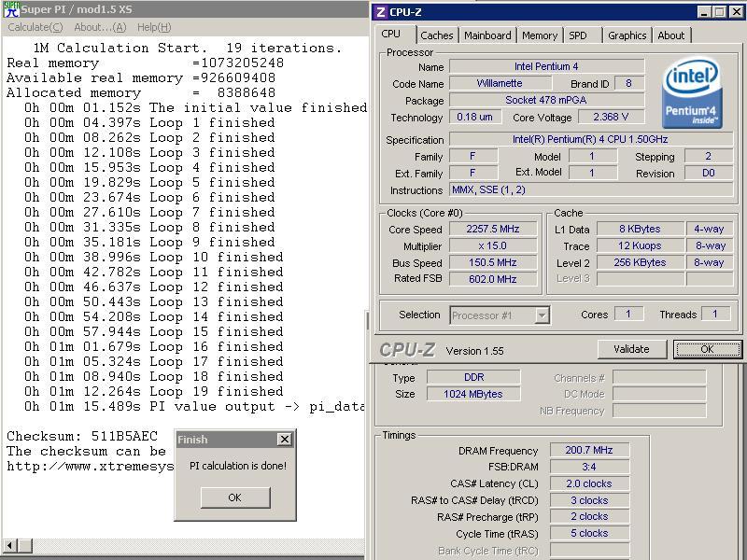Minimize the CPU-Z window
747x560 pixels.
tap(704, 12)
